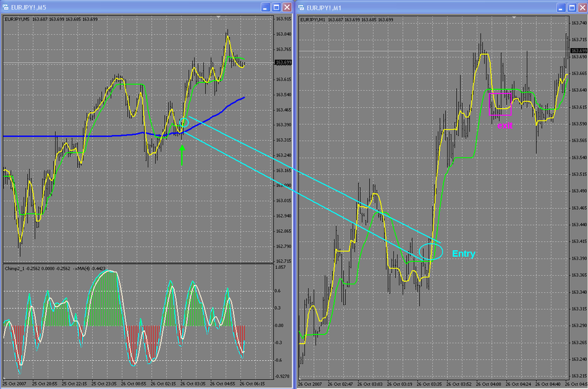Click price level 162.865 on M5 axis
This screenshot has height=389, width=588.
[283, 232]
